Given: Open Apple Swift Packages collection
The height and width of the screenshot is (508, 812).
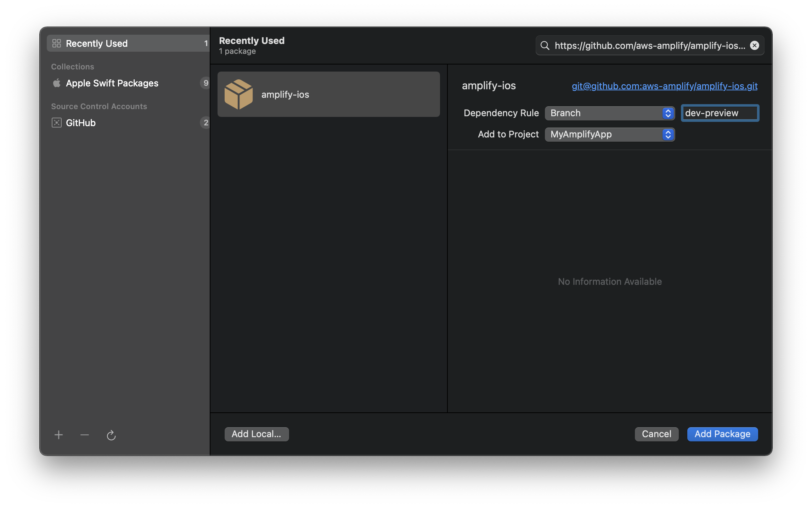Looking at the screenshot, I should click(128, 83).
